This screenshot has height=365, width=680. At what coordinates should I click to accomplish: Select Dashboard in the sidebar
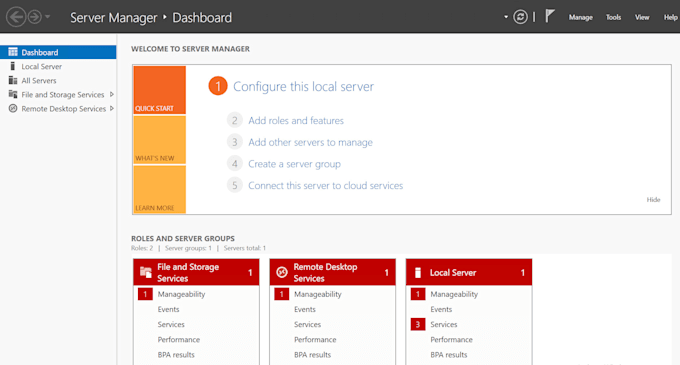[x=58, y=52]
